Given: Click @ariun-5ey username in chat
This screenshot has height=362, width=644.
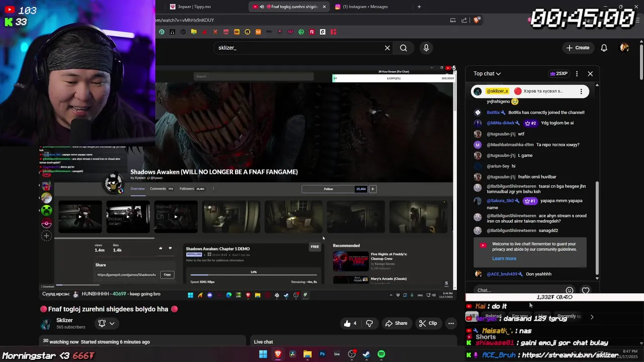Looking at the screenshot, I should point(498,166).
